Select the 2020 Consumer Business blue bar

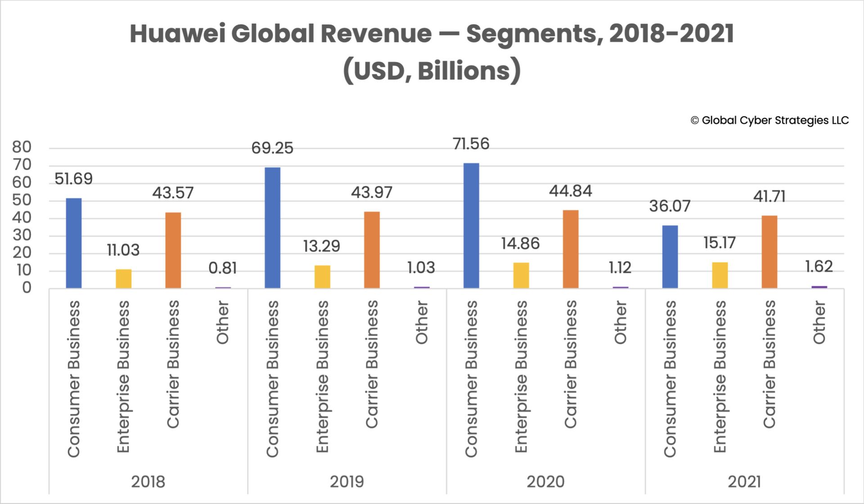pyautogui.click(x=471, y=226)
